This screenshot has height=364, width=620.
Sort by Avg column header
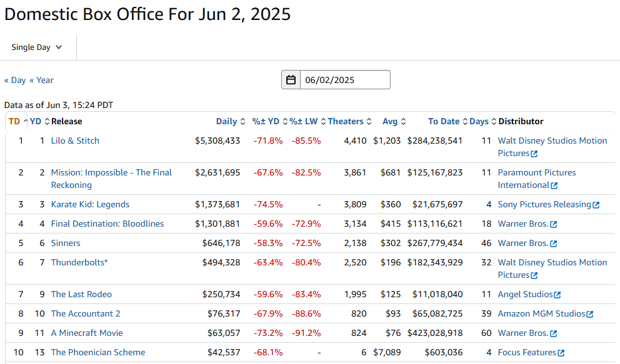(x=394, y=121)
